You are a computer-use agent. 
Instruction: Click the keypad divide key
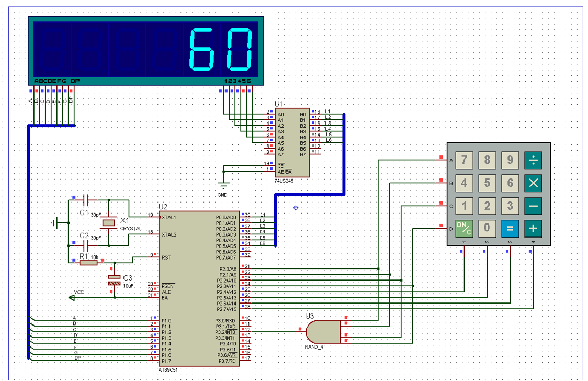click(x=533, y=160)
